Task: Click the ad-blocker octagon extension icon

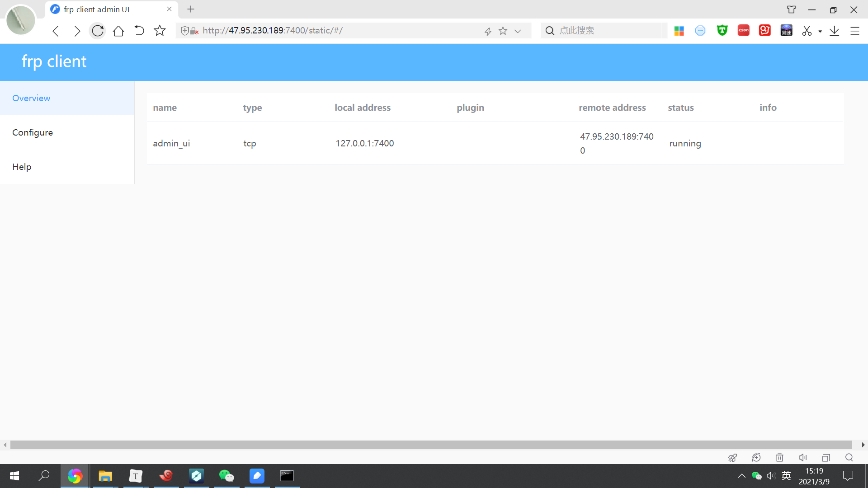Action: [x=700, y=30]
